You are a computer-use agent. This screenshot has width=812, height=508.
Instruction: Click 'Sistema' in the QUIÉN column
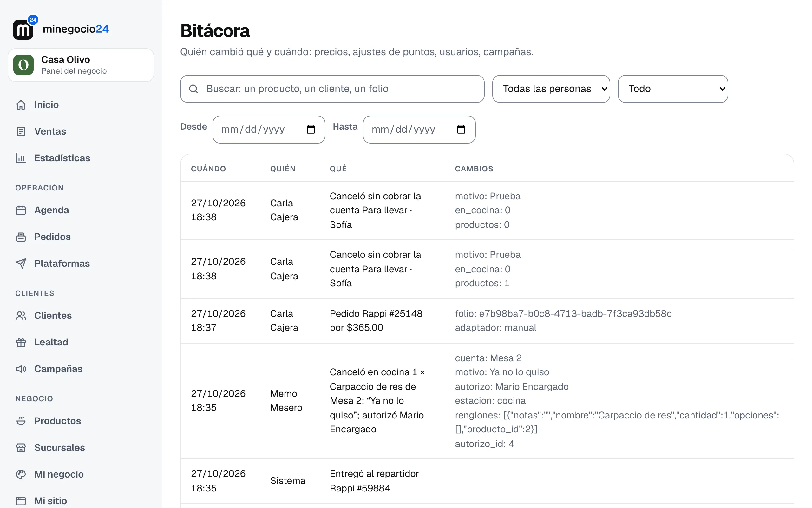288,481
